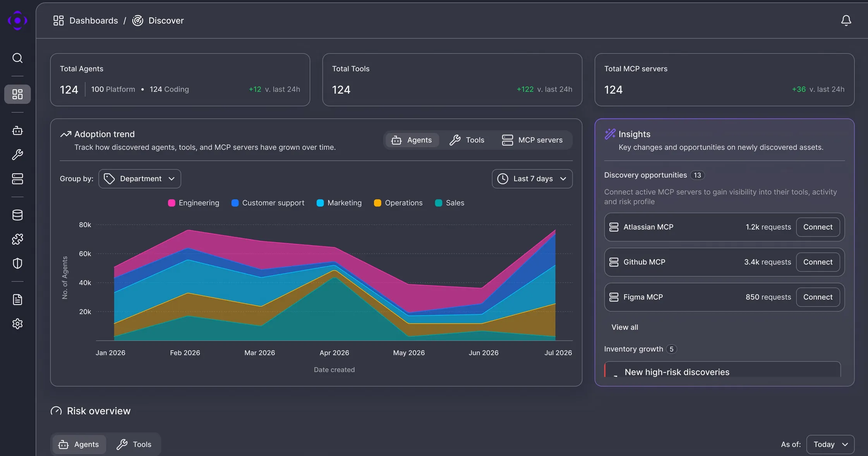
Task: Connect the Figma MCP server
Action: 818,297
